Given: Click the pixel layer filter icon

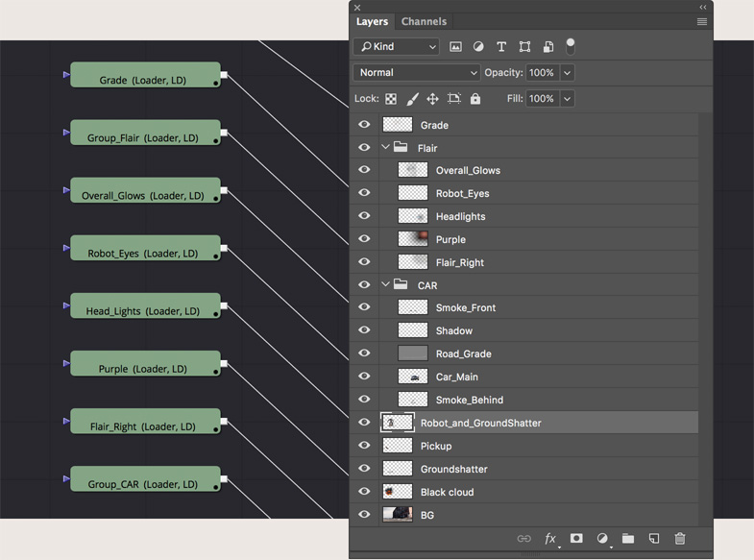Looking at the screenshot, I should click(x=455, y=46).
